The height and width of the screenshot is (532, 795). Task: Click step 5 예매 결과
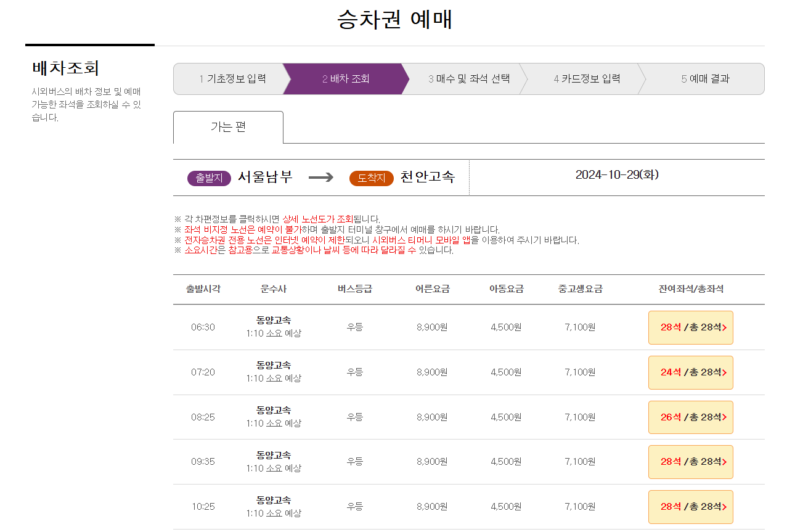coord(705,79)
